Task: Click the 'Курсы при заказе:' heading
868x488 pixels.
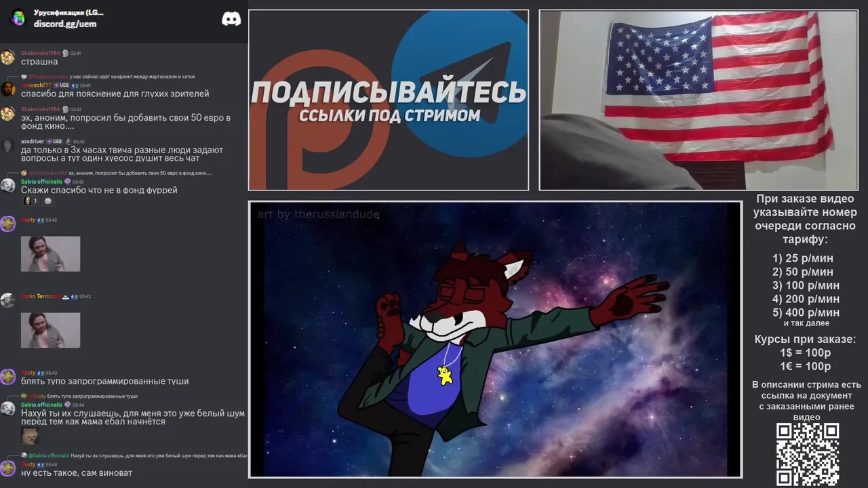Action: [x=805, y=339]
